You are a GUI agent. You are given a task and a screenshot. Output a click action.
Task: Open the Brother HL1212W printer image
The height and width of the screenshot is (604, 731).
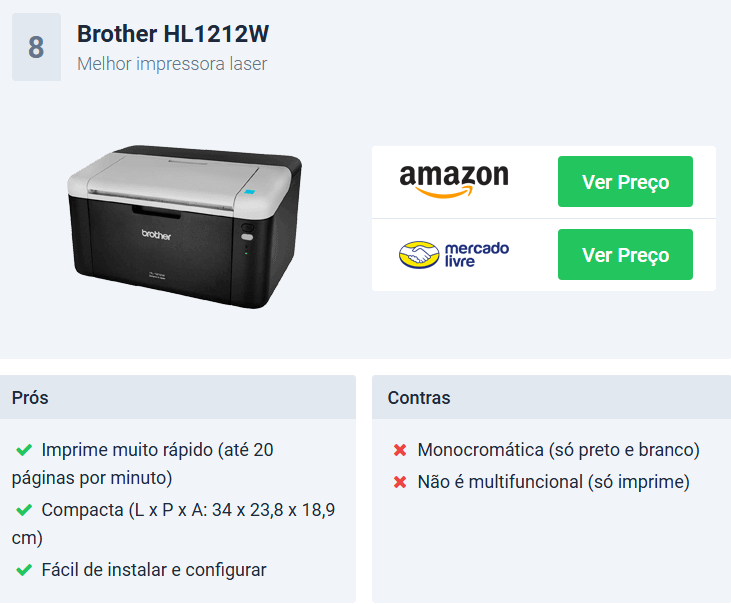pos(185,226)
